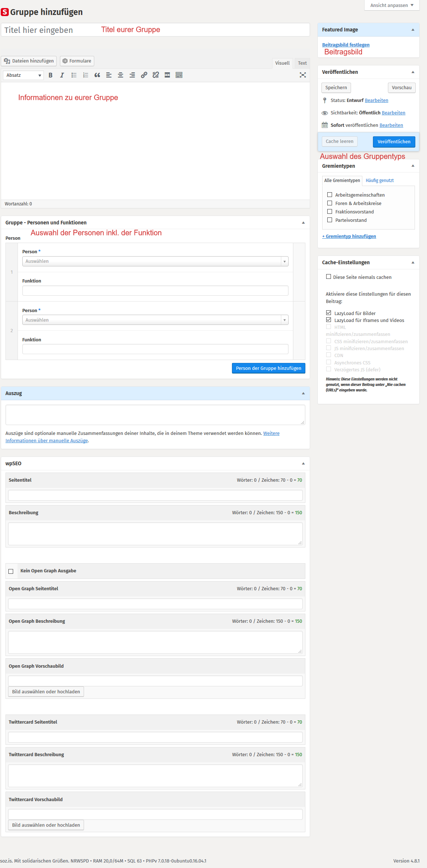Switch to 'Häufig genutzt' committee tab
Image resolution: width=427 pixels, height=868 pixels.
click(380, 181)
